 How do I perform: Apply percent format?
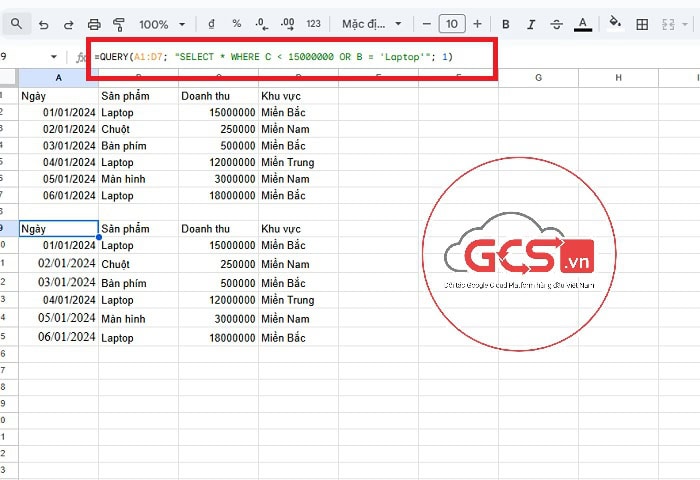click(x=236, y=23)
